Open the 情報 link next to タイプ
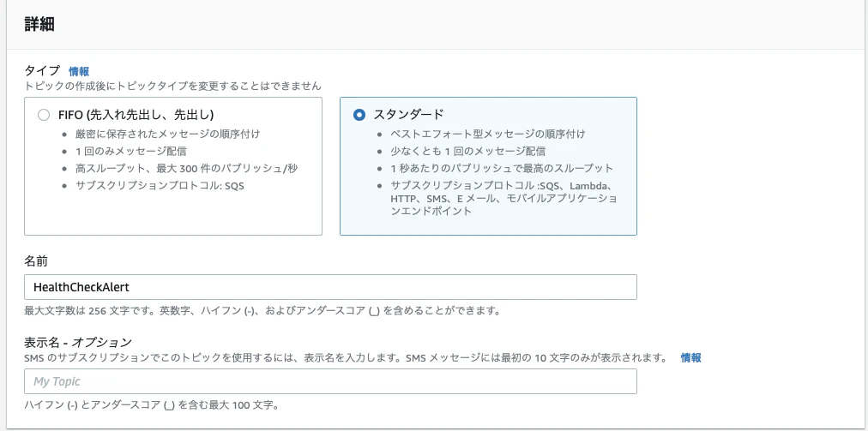 pyautogui.click(x=79, y=71)
